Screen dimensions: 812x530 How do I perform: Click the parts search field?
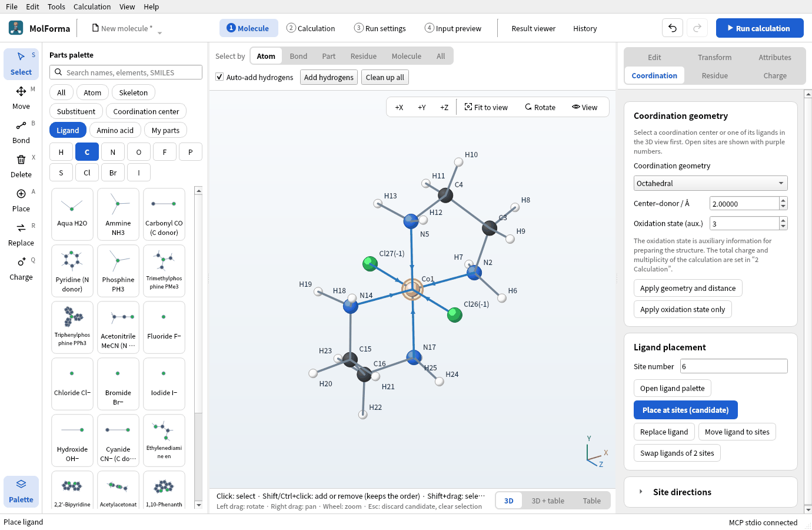click(126, 72)
